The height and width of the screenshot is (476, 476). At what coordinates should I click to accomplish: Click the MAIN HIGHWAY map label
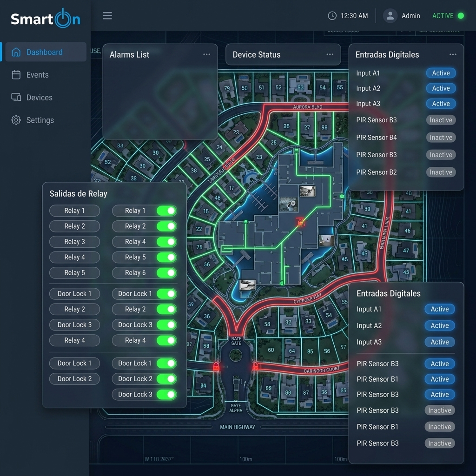[238, 427]
